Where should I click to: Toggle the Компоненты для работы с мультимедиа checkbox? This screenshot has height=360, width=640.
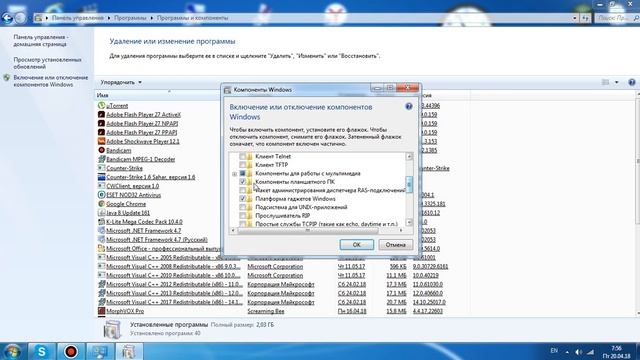242,173
